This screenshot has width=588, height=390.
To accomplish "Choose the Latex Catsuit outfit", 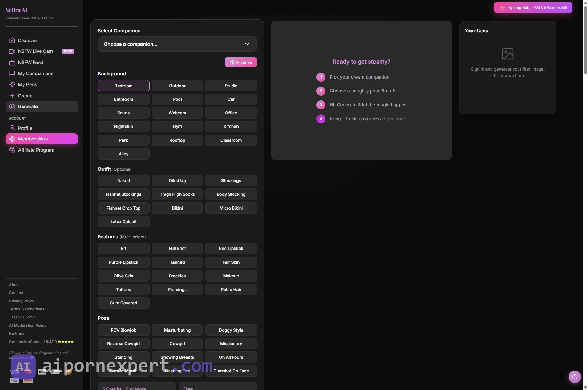I will click(x=123, y=222).
